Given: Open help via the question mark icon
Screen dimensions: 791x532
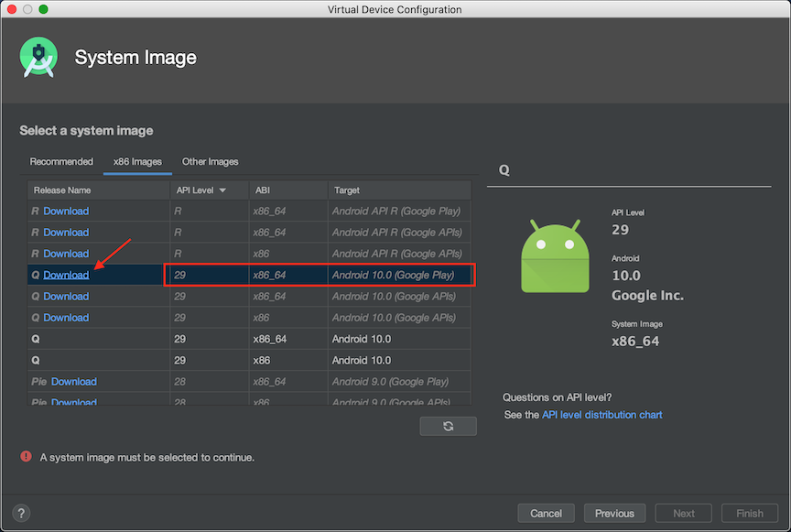Looking at the screenshot, I should coord(20,513).
